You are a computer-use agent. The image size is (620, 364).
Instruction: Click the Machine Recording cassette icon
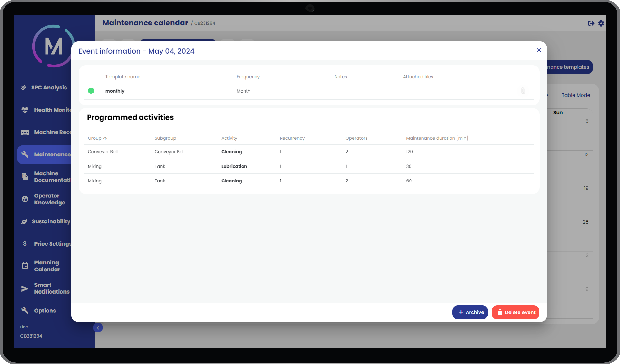coord(25,132)
